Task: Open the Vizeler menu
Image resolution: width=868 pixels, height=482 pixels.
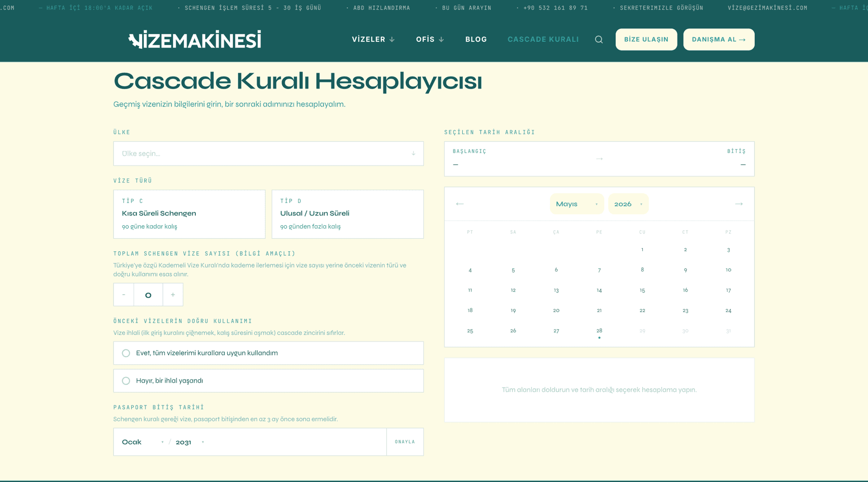Action: pos(373,40)
